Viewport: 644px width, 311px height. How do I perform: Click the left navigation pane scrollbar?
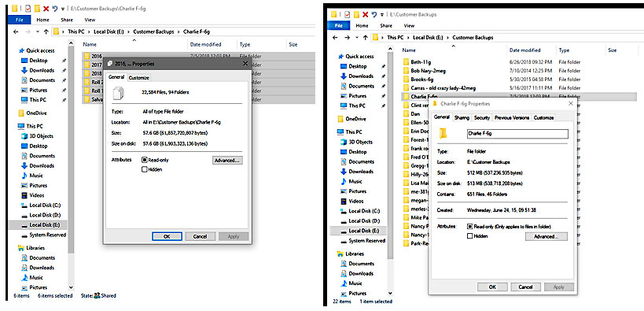pos(71,165)
